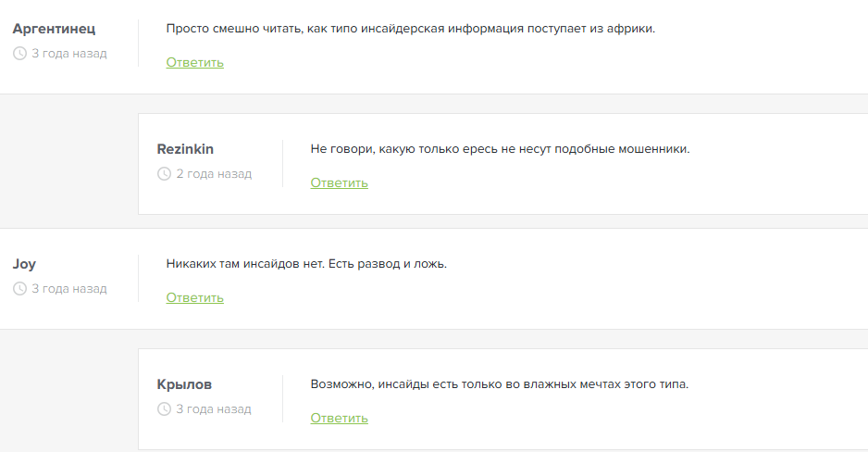The image size is (868, 452).
Task: Click Joy's comment text about развод и ложь
Action: (x=306, y=264)
